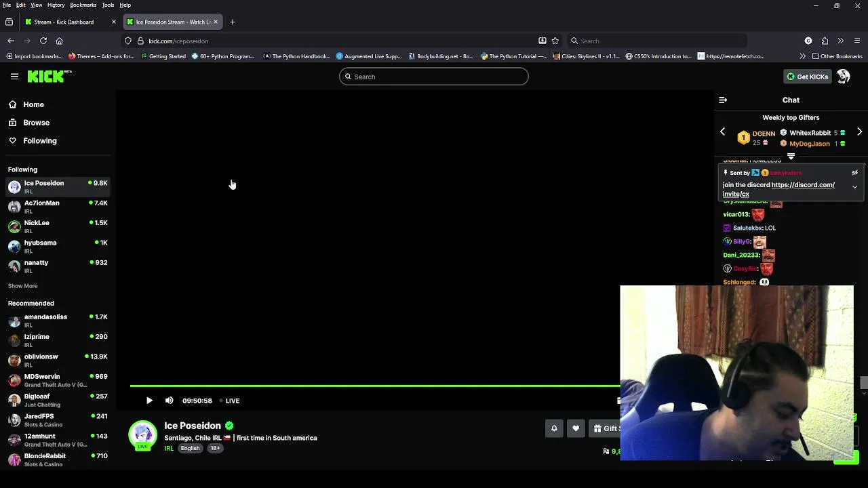Open BlondeRabbit recommended channel
This screenshot has height=488, width=868.
58,460
